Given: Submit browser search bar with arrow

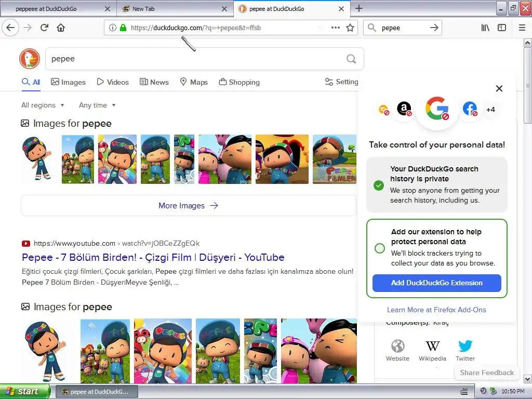Looking at the screenshot, I should (x=434, y=28).
